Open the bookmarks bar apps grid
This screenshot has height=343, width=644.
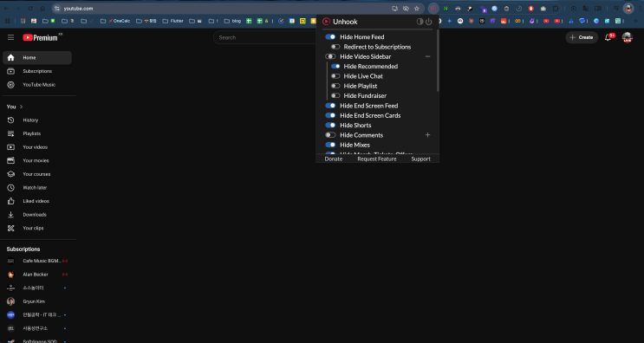pyautogui.click(x=7, y=21)
